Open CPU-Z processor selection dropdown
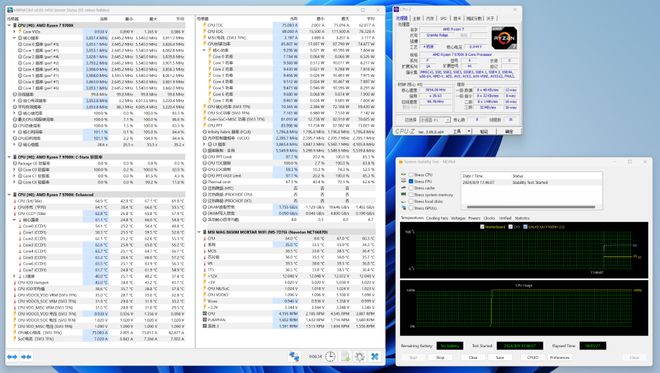The width and height of the screenshot is (660, 373). click(435, 120)
